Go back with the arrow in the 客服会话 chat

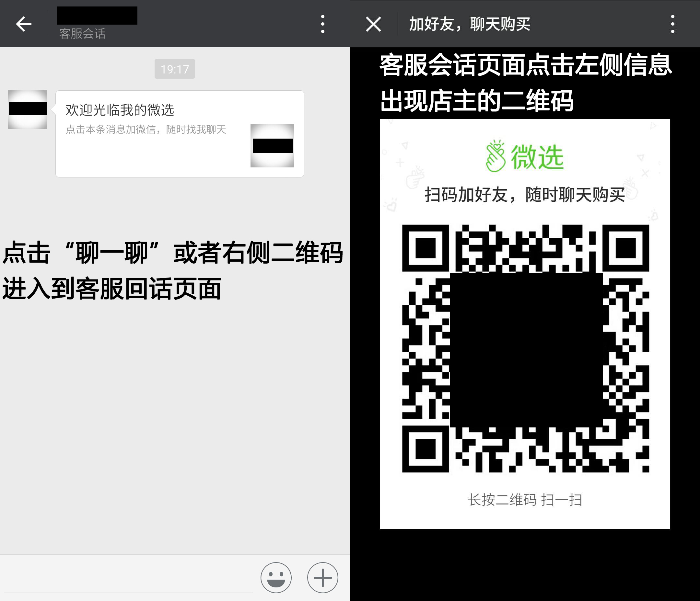(24, 24)
